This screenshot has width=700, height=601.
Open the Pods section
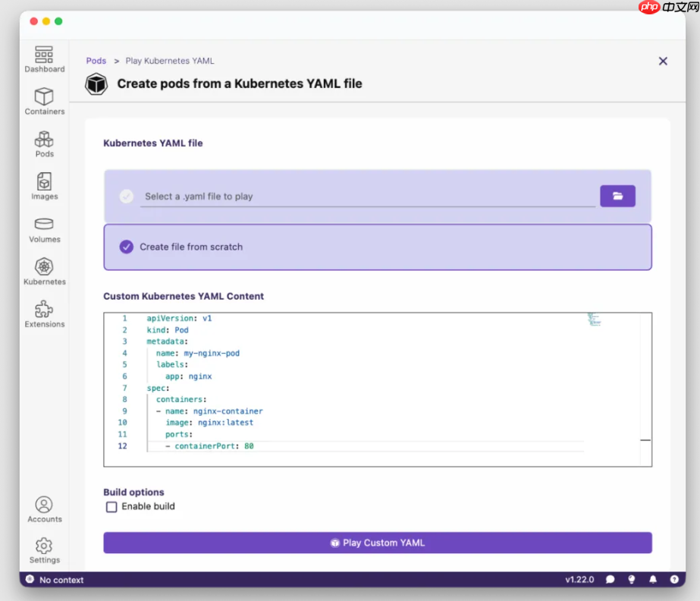click(44, 144)
